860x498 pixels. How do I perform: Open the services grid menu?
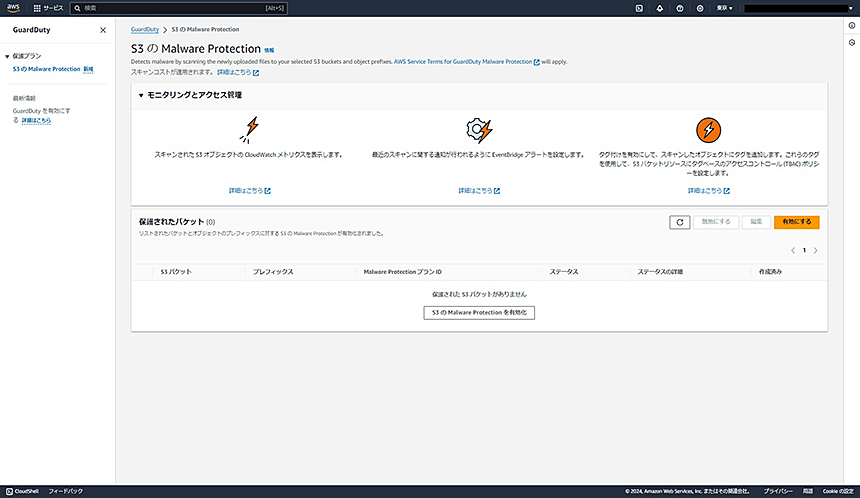click(x=38, y=8)
